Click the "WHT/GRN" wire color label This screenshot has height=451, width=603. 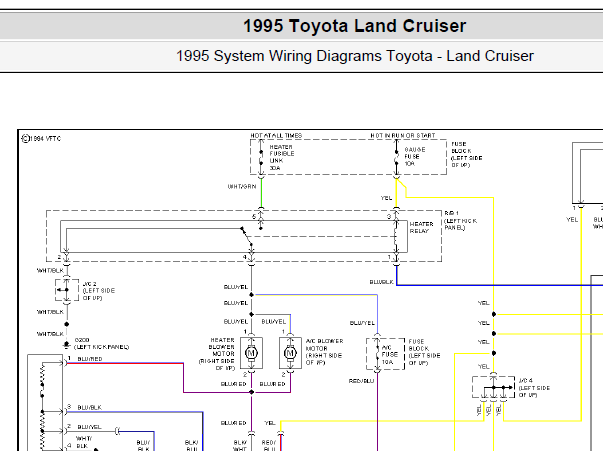(242, 186)
